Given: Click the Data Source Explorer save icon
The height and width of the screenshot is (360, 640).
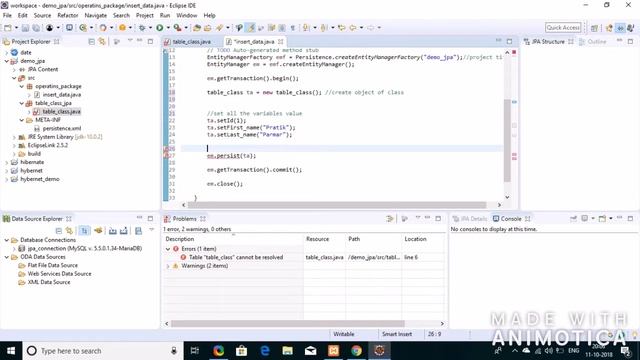Looking at the screenshot, I should 138,231.
